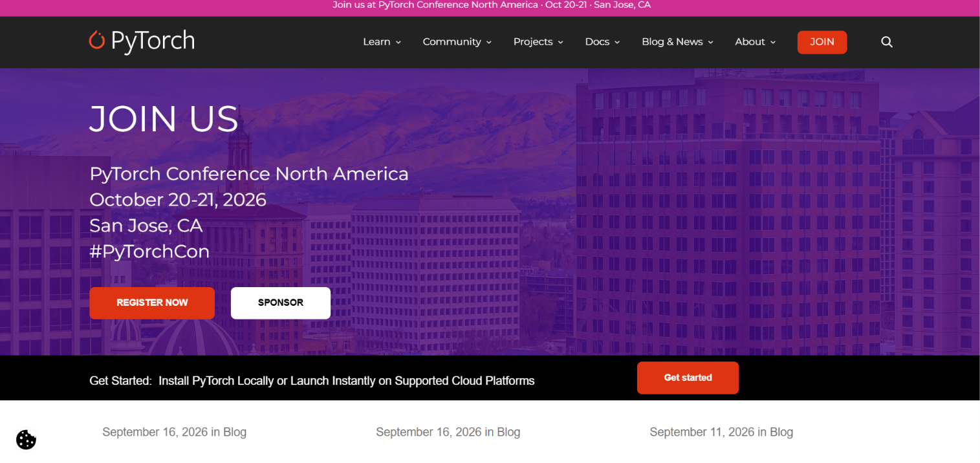This screenshot has height=463, width=980.
Task: Open the top conference announcement banner
Action: coord(490,5)
